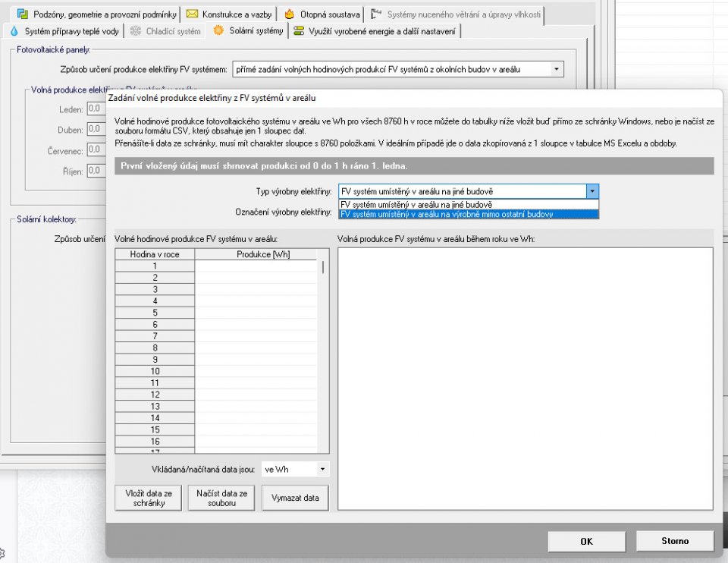Click the green icon of Využití vyrobené energie tab

point(299,31)
